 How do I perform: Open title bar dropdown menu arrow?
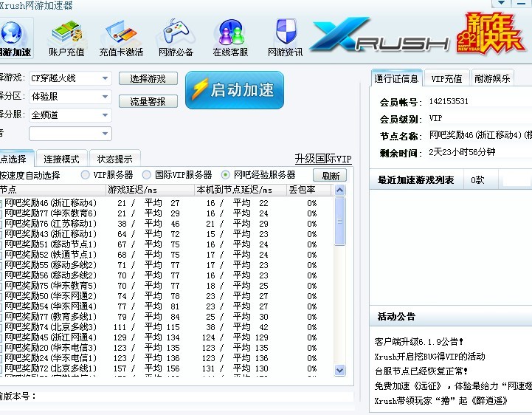[x=501, y=3]
